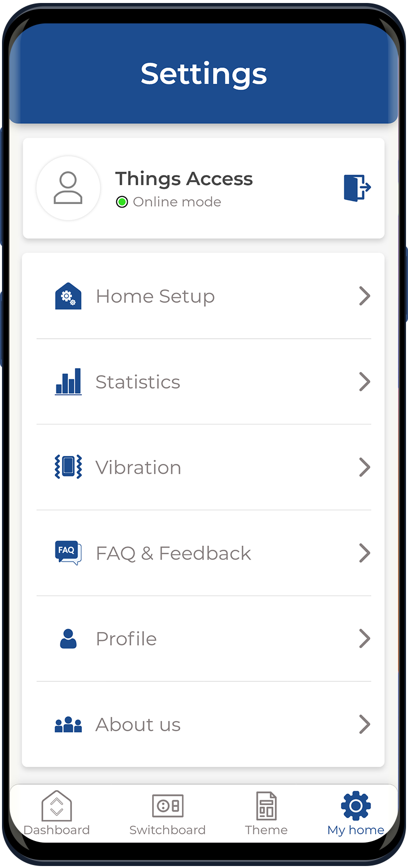408x868 pixels.
Task: Open the FAQ & Feedback label
Action: coord(173,553)
